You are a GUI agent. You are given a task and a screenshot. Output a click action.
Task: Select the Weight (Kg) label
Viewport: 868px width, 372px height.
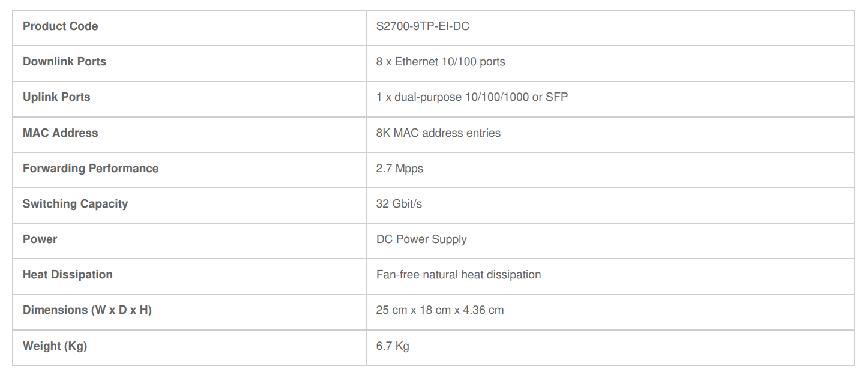coord(55,346)
